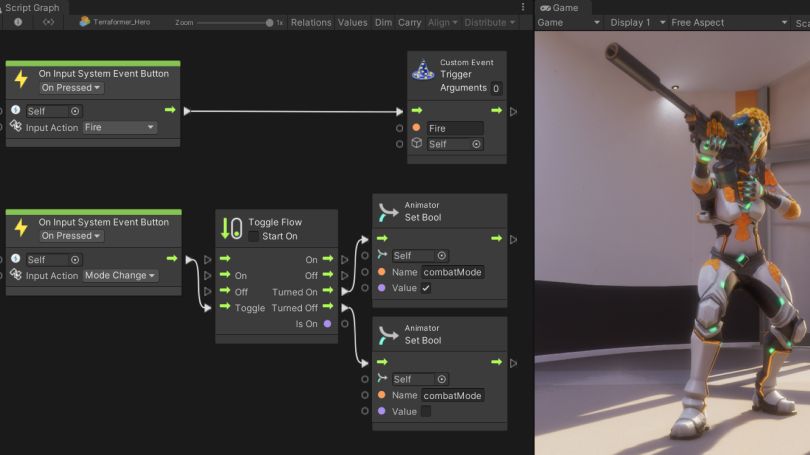Click the Custom Event Trigger wizard hat icon

pos(423,70)
